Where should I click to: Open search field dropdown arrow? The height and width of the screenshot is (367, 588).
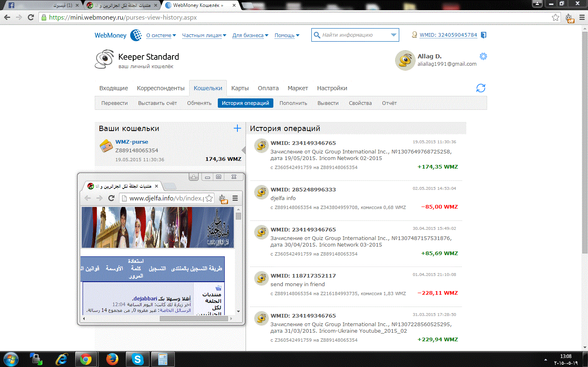tap(393, 35)
